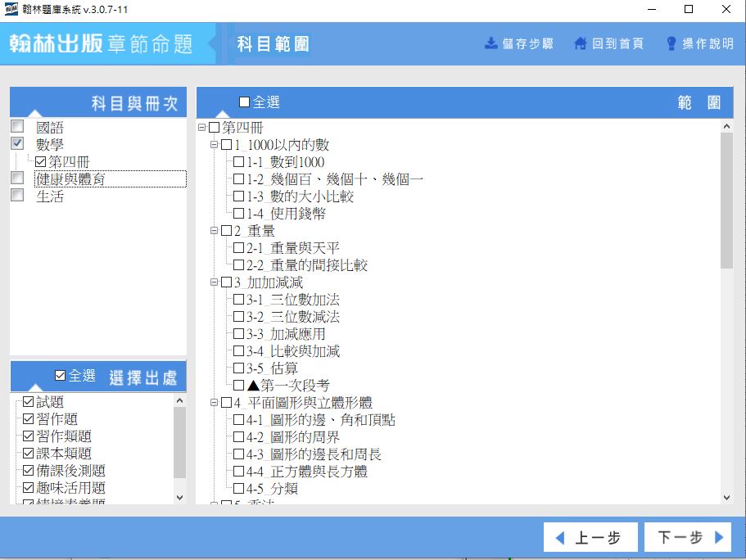The height and width of the screenshot is (560, 746).
Task: Click the 回到首頁 button label
Action: [617, 43]
